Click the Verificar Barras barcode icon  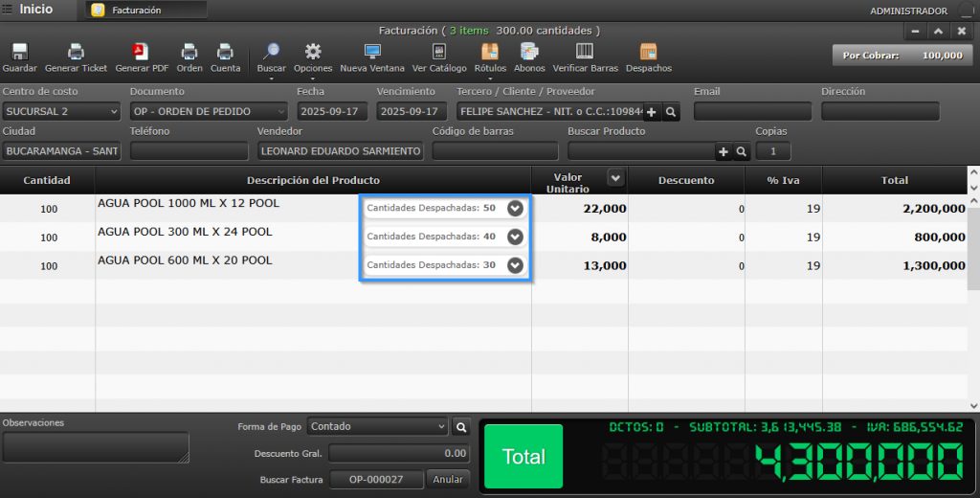coord(585,54)
